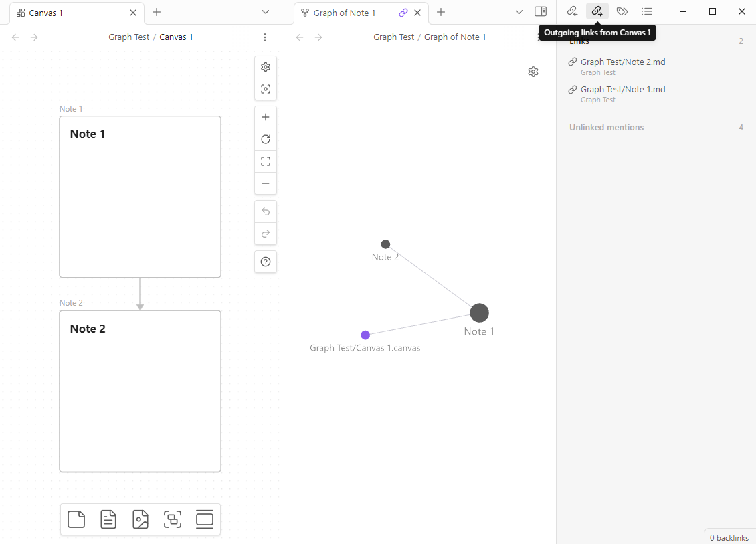The image size is (756, 544).
Task: Zoom canvas to fit all
Action: tap(265, 161)
